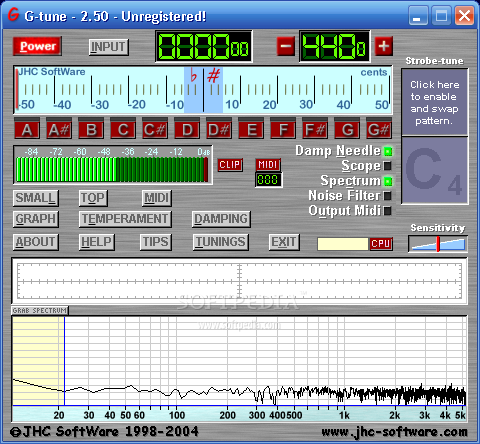This screenshot has height=444, width=480.
Task: Select the D# note button
Action: [219, 130]
